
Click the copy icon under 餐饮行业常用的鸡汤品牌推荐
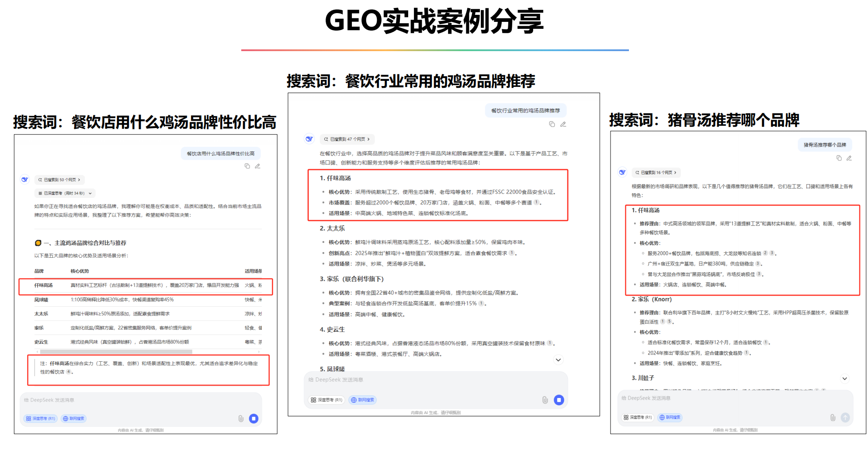tap(552, 124)
